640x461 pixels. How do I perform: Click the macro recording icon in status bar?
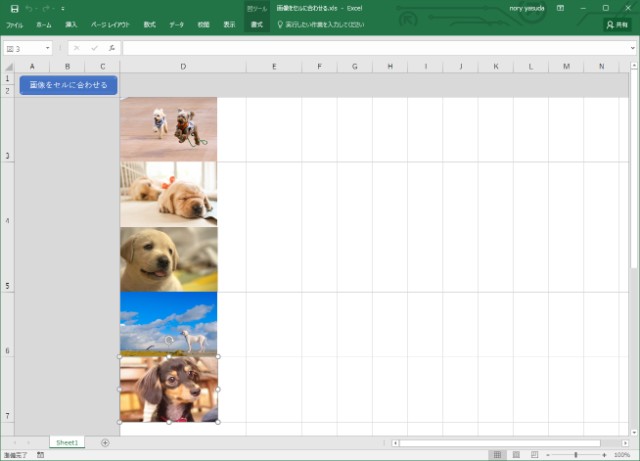pos(40,454)
